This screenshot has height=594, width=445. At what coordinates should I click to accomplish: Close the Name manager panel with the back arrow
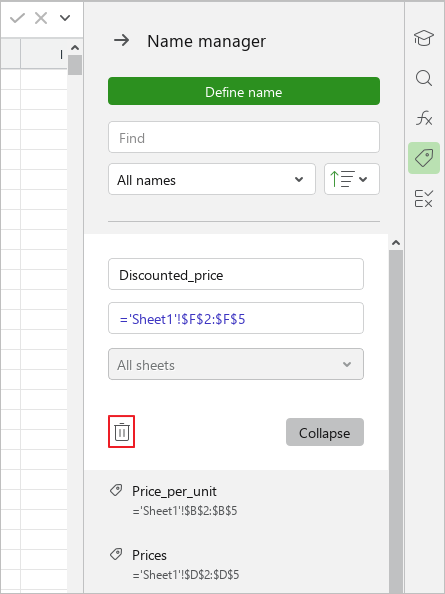click(x=122, y=40)
